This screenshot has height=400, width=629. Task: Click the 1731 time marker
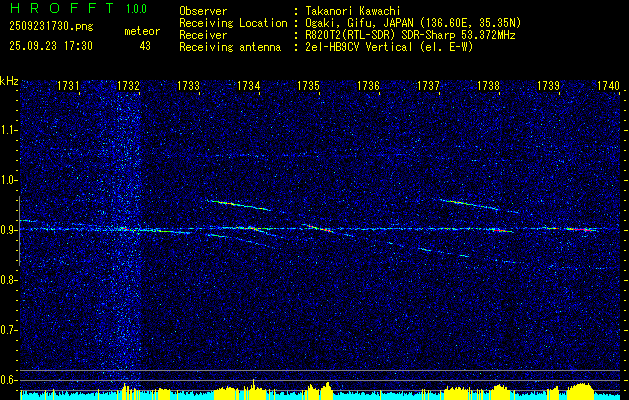(68, 85)
